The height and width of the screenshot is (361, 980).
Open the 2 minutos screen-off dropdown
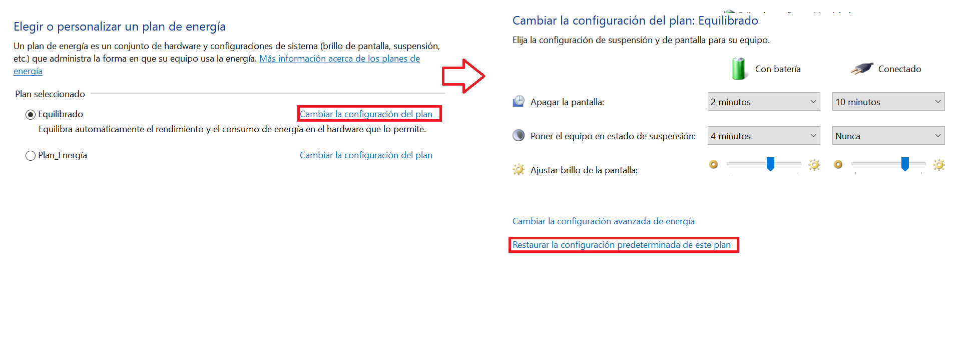pos(764,102)
